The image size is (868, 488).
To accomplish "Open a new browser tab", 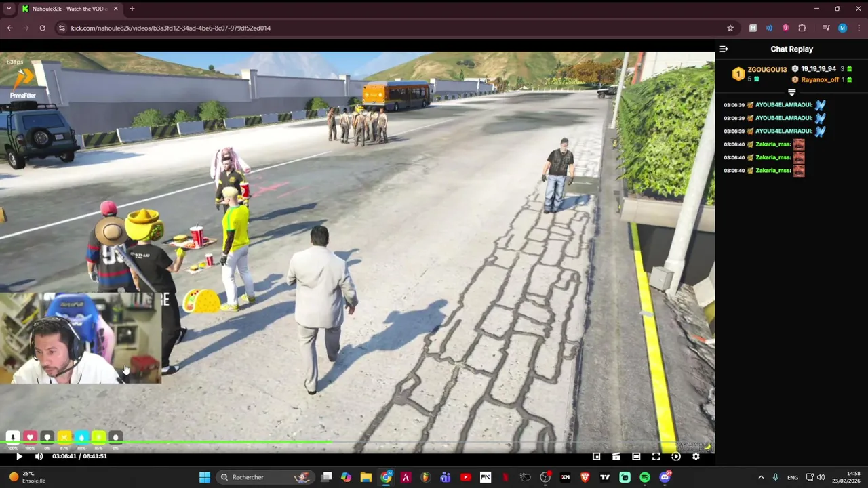I will click(x=132, y=9).
